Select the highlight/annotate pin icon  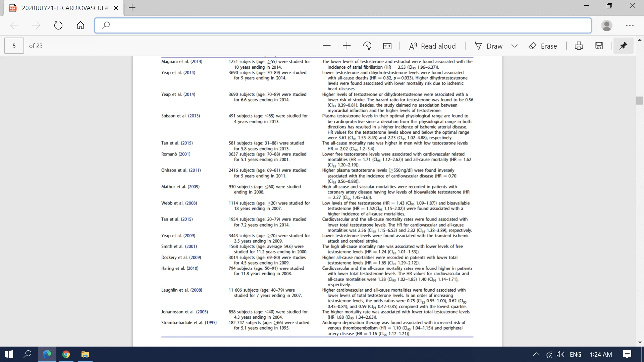pyautogui.click(x=623, y=46)
